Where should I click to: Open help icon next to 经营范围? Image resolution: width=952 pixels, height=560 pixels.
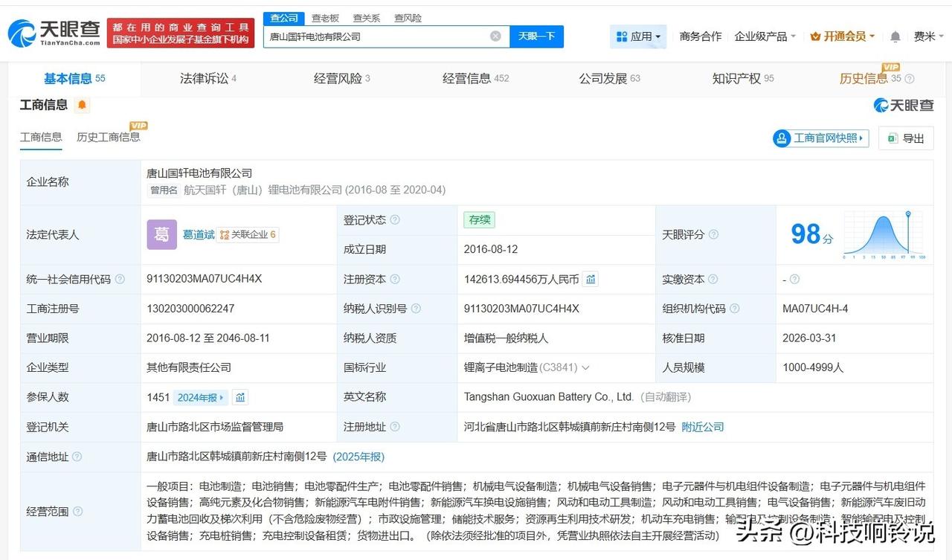pyautogui.click(x=77, y=512)
